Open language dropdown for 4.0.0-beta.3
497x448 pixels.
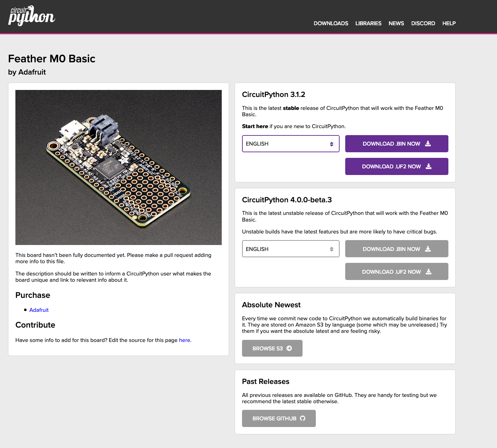tap(291, 249)
